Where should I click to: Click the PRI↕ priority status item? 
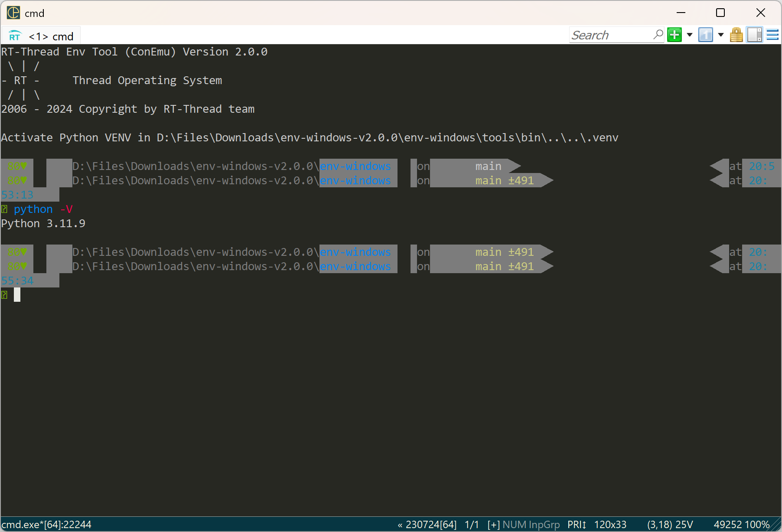pyautogui.click(x=577, y=525)
